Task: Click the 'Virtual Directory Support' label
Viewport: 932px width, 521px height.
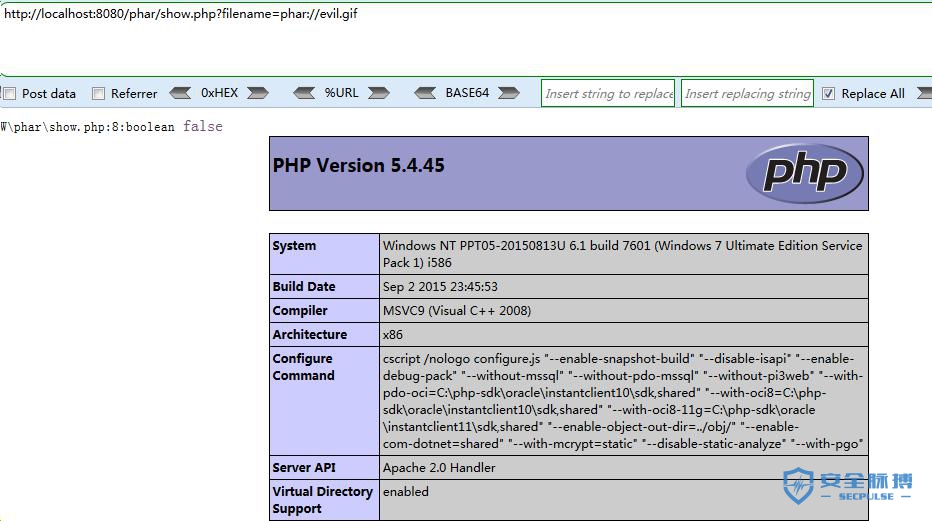Action: coord(323,500)
